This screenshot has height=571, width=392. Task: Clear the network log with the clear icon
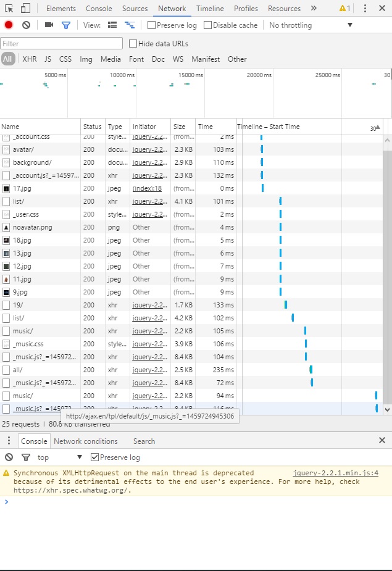pos(26,25)
